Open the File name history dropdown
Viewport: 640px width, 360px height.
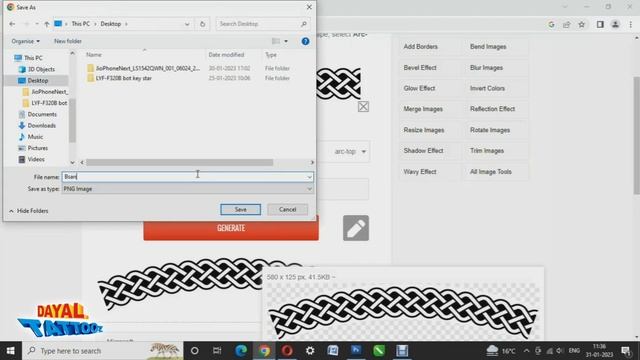pyautogui.click(x=309, y=177)
